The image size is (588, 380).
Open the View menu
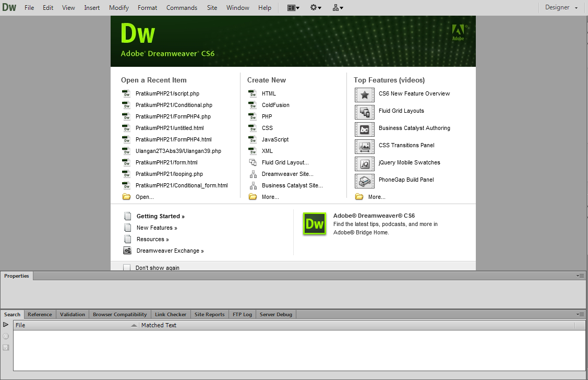(x=68, y=7)
